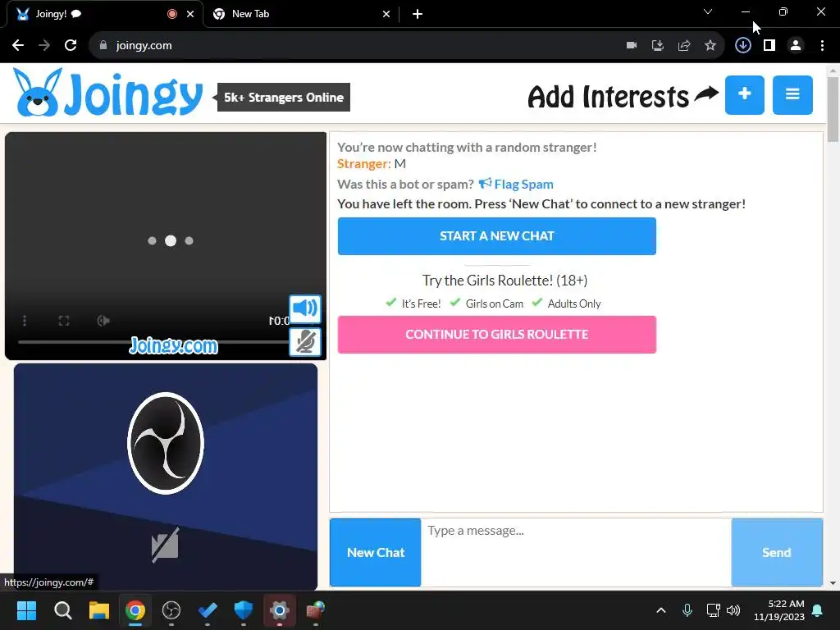Click the microphone tray icon
840x630 pixels.
pyautogui.click(x=687, y=610)
